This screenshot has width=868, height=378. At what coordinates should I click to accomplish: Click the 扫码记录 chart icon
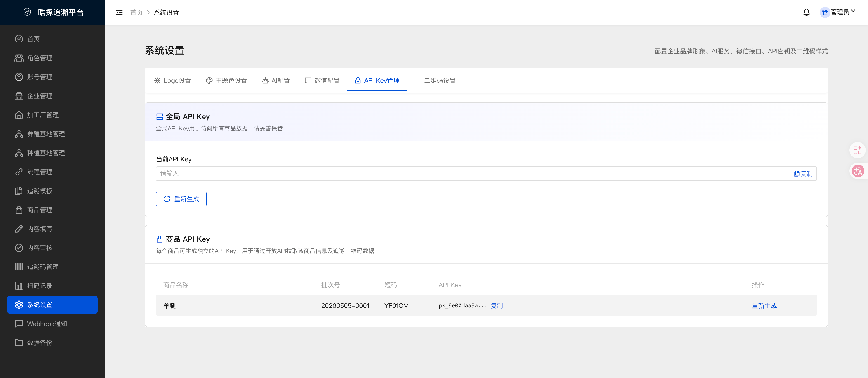pyautogui.click(x=19, y=286)
